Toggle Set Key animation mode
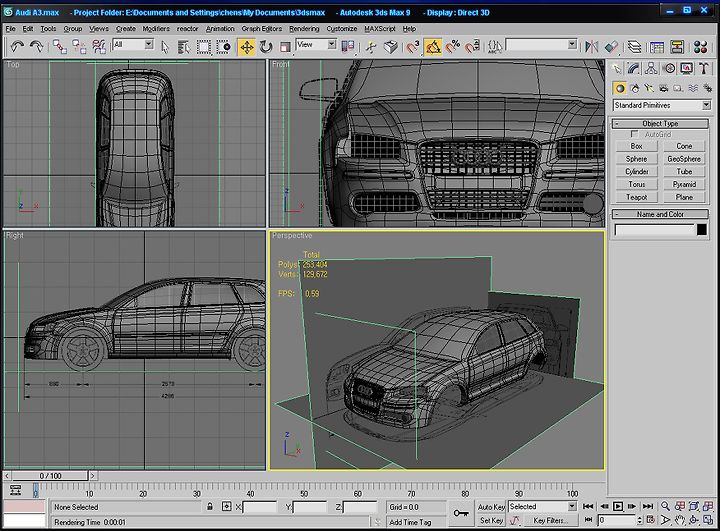 491,520
